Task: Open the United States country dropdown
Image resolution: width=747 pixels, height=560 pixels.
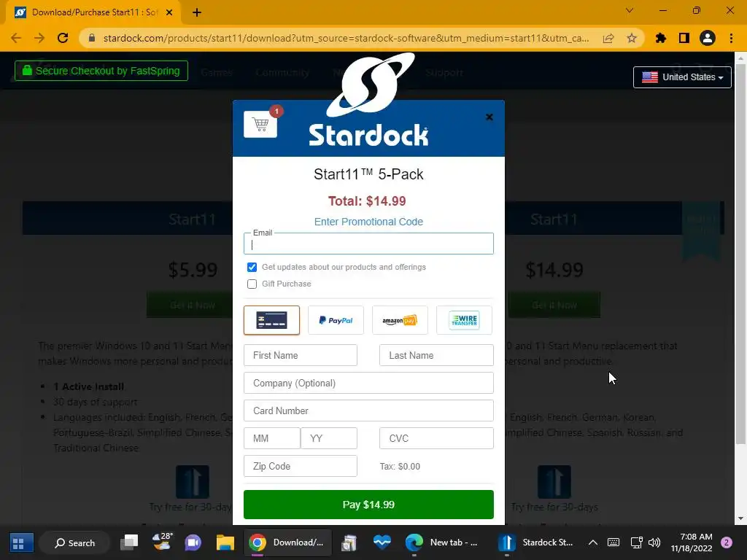Action: [682, 77]
